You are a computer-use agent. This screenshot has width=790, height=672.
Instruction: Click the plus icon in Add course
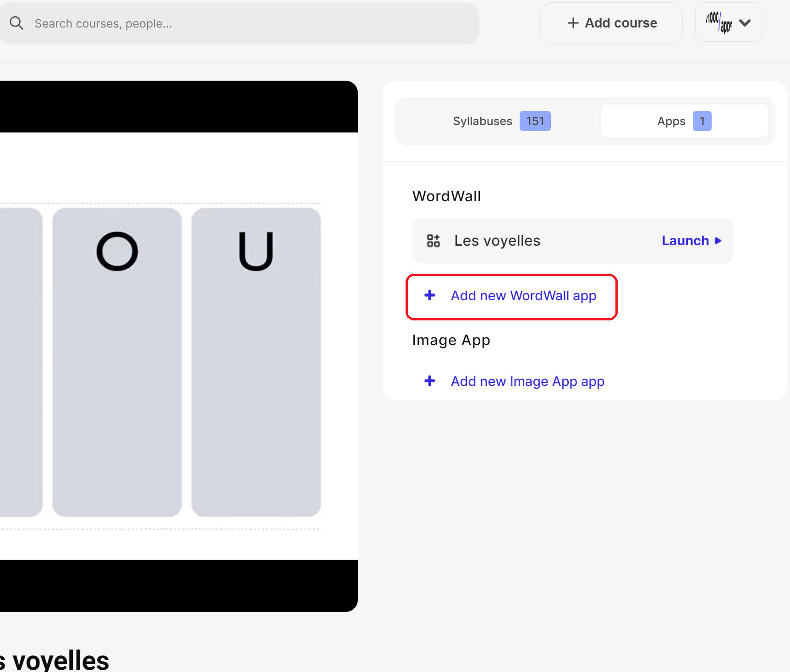click(573, 23)
